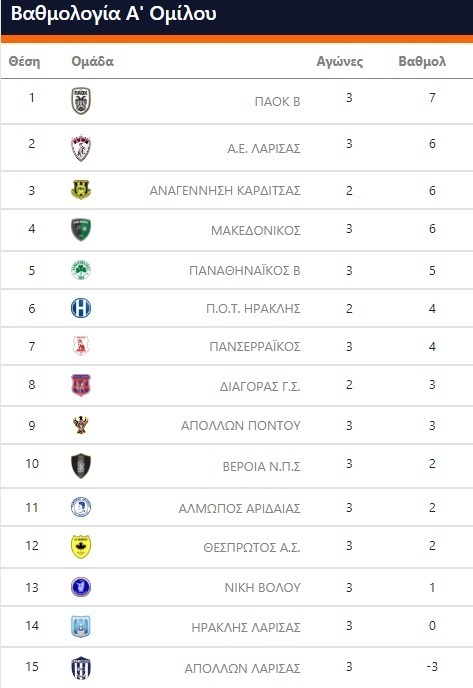Click the Ομάδα column header
473x688 pixels.
pyautogui.click(x=93, y=61)
